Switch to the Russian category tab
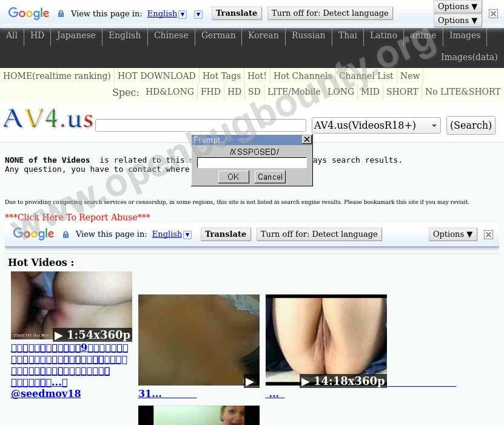Screen dimensions: 504x425 [x=309, y=35]
